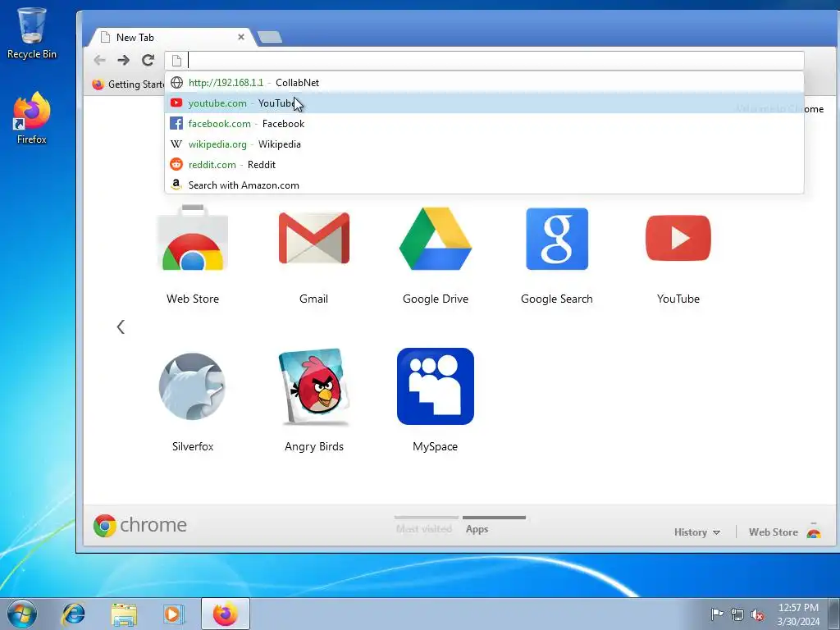This screenshot has width=840, height=630.
Task: Select the Firefox desktop shortcut
Action: tap(32, 118)
